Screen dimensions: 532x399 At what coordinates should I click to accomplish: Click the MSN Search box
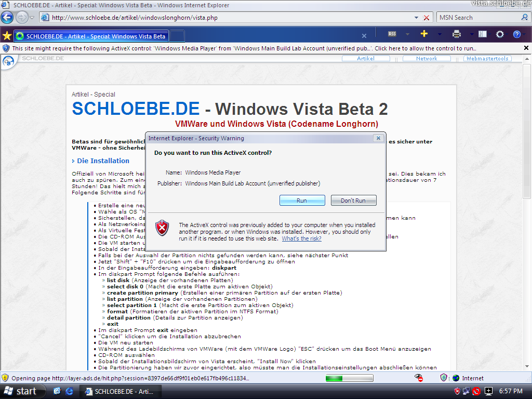point(478,18)
